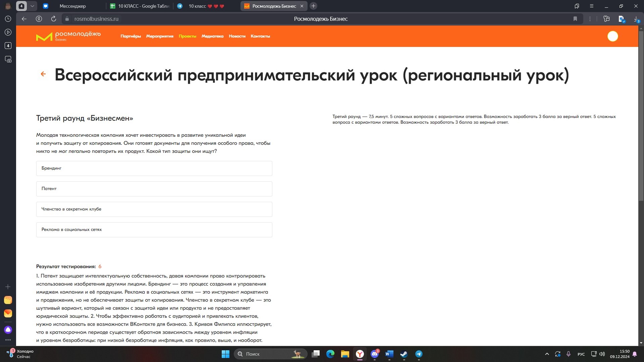Open the notification bell in the tray

pos(635,354)
